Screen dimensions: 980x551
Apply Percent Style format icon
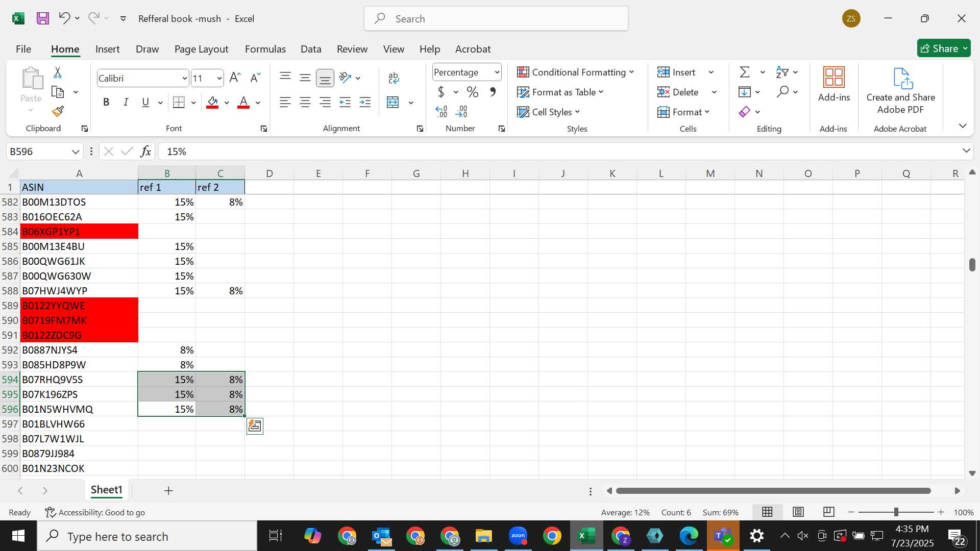pyautogui.click(x=473, y=92)
